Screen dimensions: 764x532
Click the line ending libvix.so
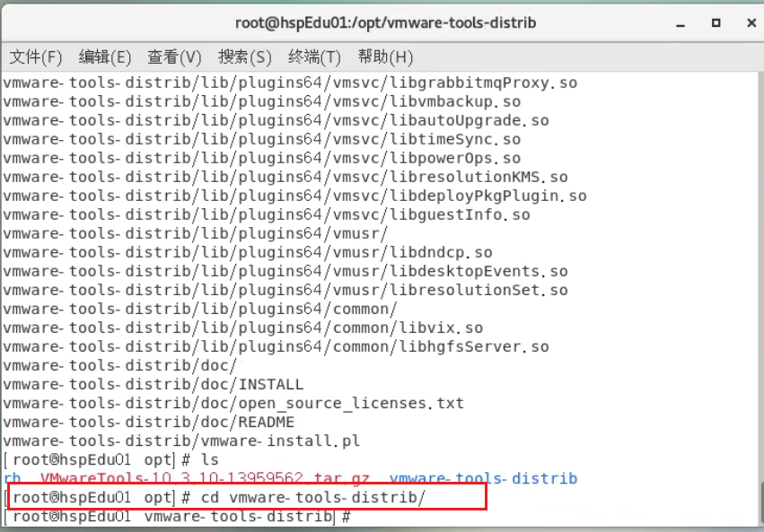(243, 328)
